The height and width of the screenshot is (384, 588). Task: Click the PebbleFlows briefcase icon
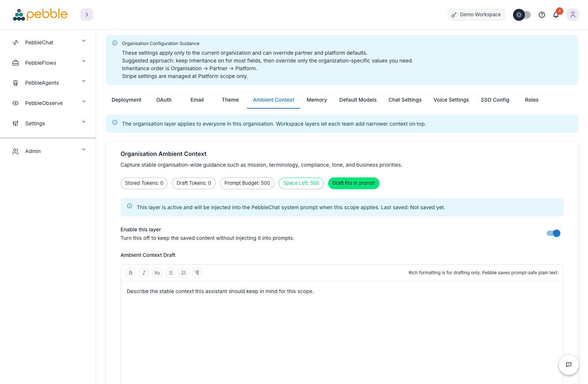(16, 63)
